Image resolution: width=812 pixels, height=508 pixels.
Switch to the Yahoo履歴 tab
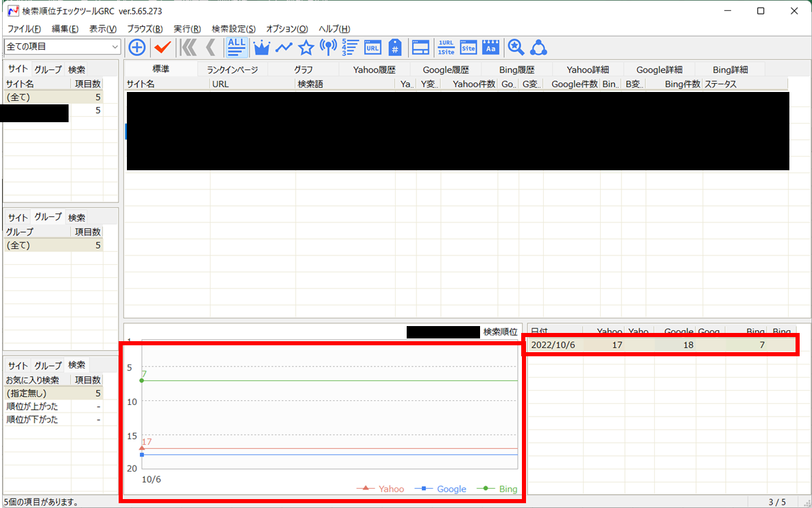pyautogui.click(x=374, y=69)
